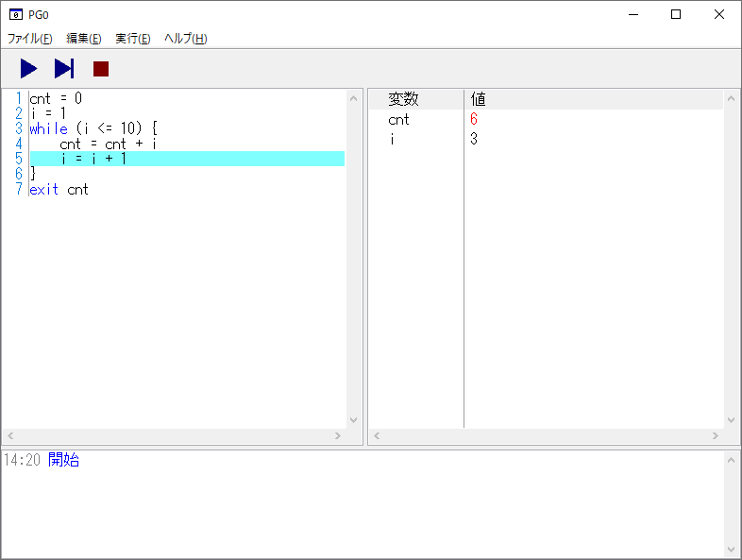Click the value 3 for i
Screen dimensions: 742x560
pos(474,139)
